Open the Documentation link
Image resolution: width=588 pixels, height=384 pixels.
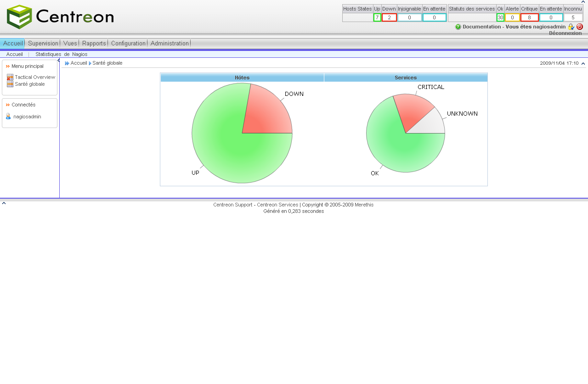481,27
